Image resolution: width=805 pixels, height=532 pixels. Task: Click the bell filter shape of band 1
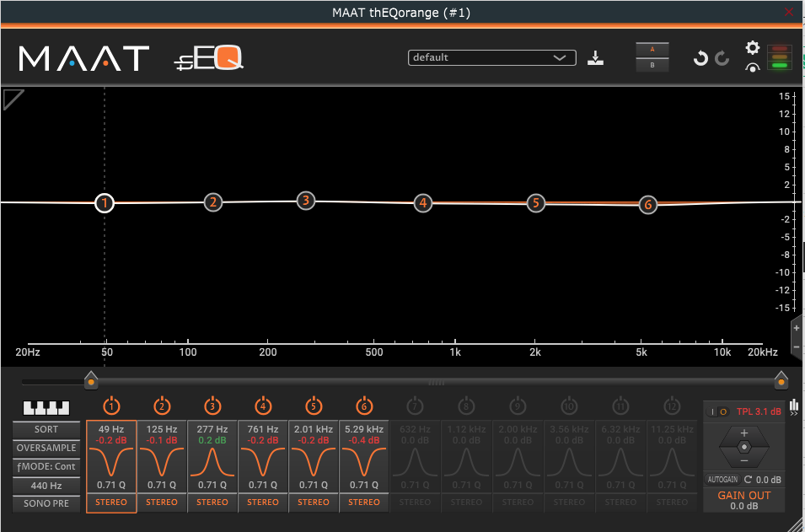point(111,461)
